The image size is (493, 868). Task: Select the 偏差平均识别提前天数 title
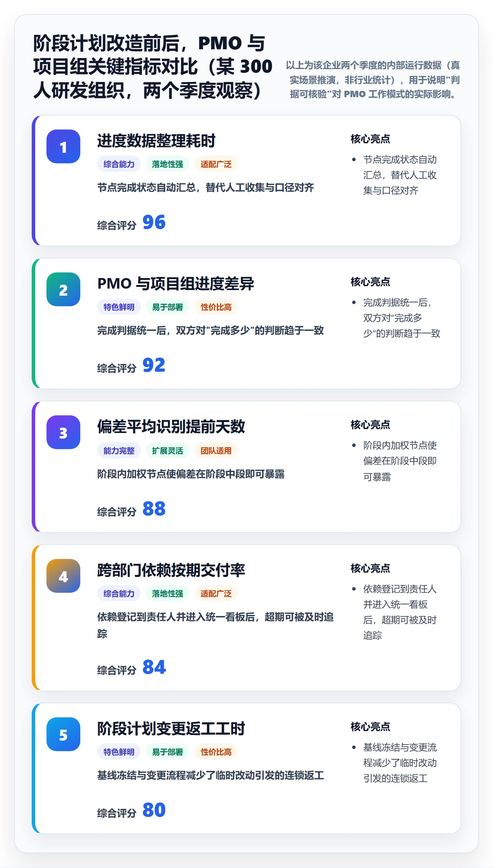(171, 427)
